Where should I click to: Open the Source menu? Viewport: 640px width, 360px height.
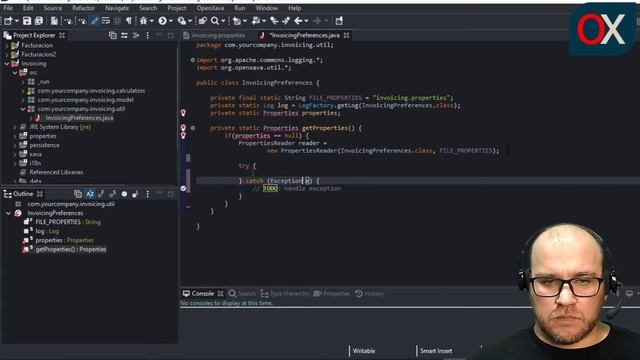(53, 8)
